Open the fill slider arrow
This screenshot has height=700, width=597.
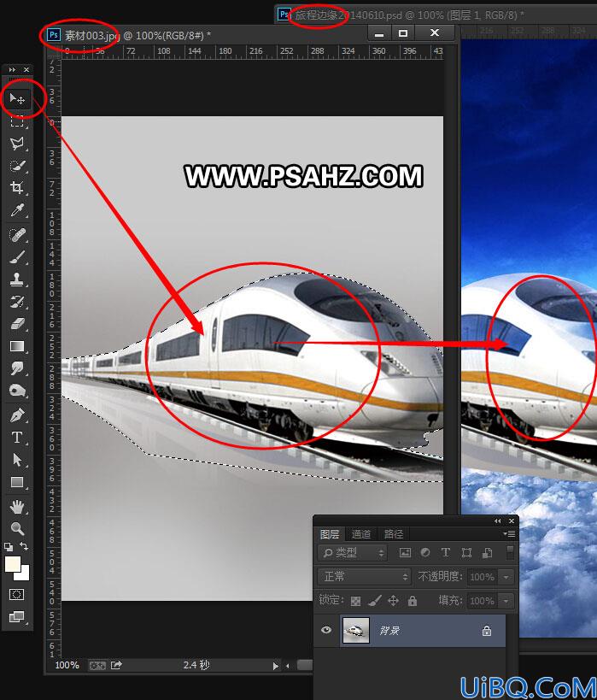(506, 601)
